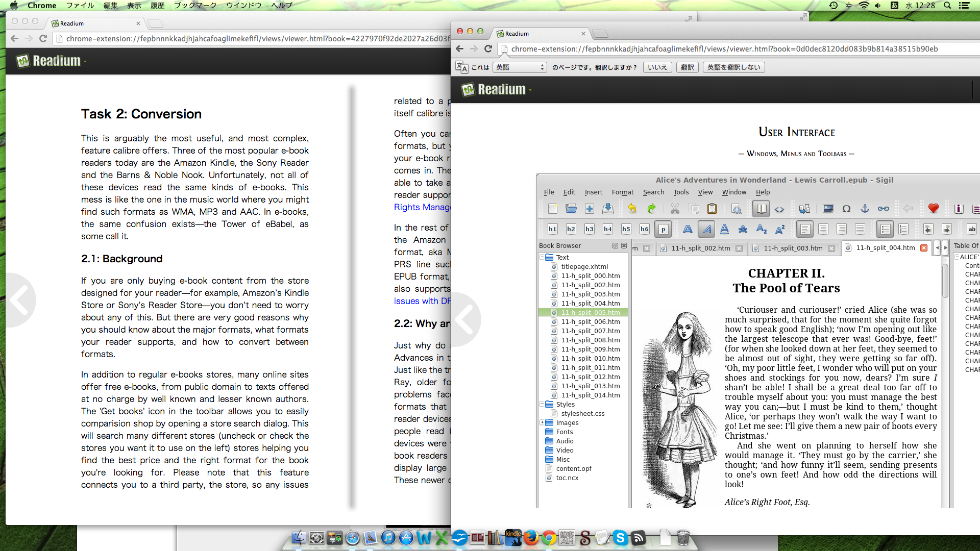Click the Undo arrow icon in Sigil toolbar

631,209
